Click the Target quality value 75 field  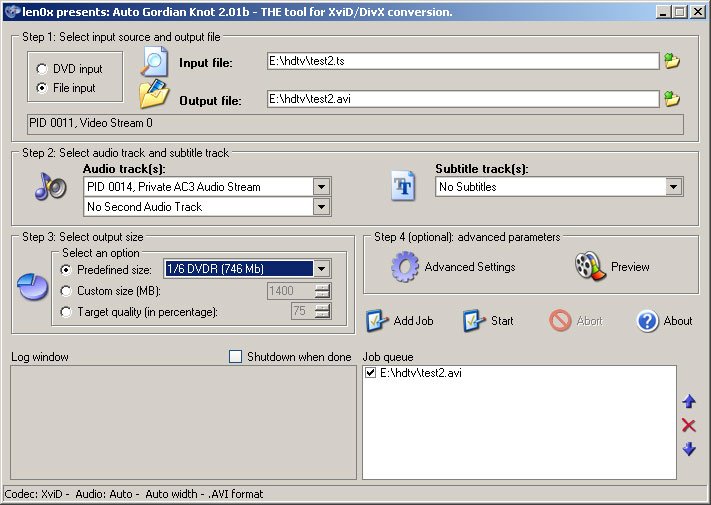(302, 311)
